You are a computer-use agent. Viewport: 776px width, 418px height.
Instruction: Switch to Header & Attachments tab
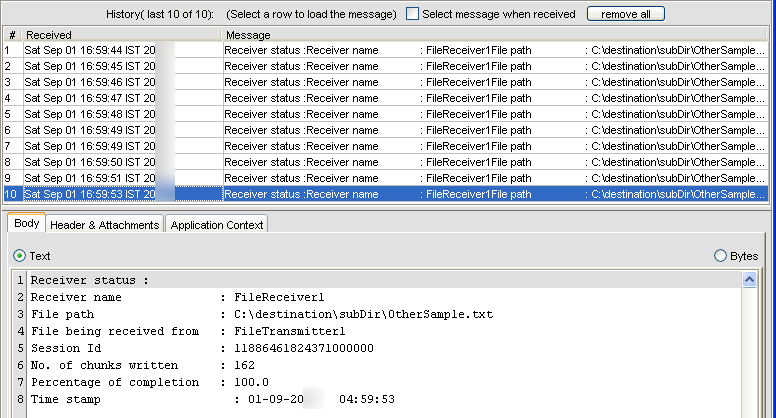(104, 225)
